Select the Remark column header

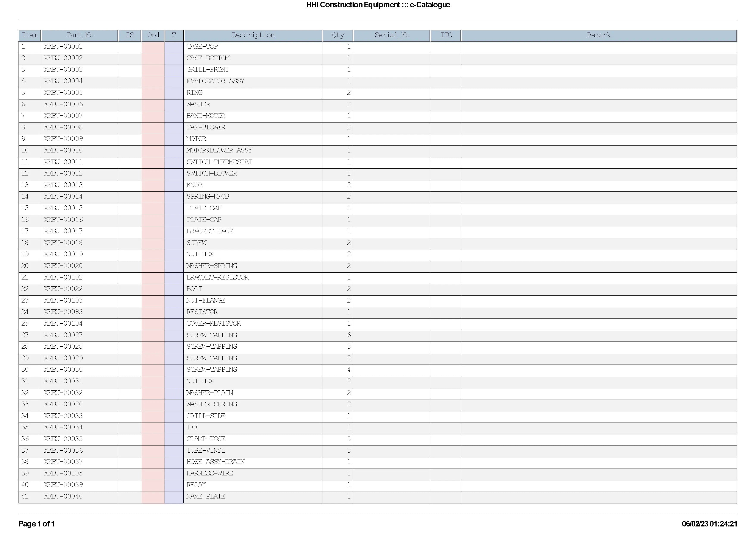tap(598, 35)
